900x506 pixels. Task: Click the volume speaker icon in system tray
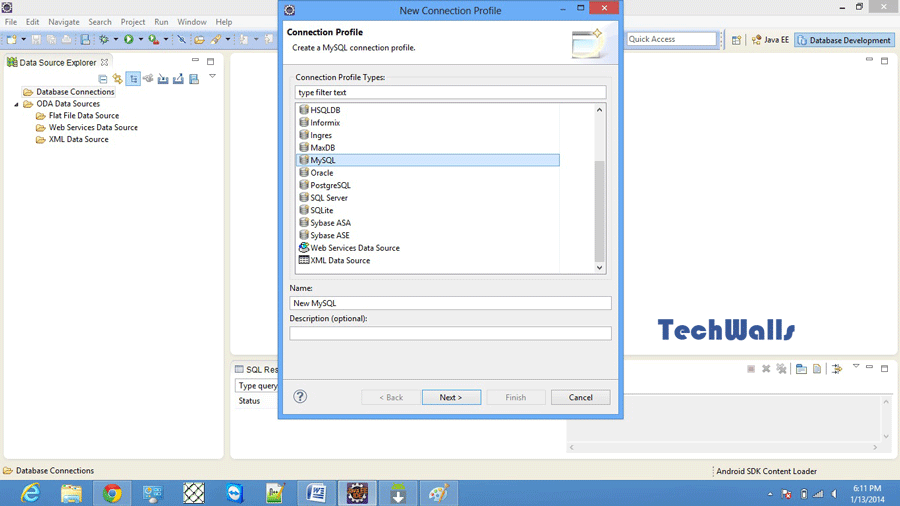click(835, 494)
